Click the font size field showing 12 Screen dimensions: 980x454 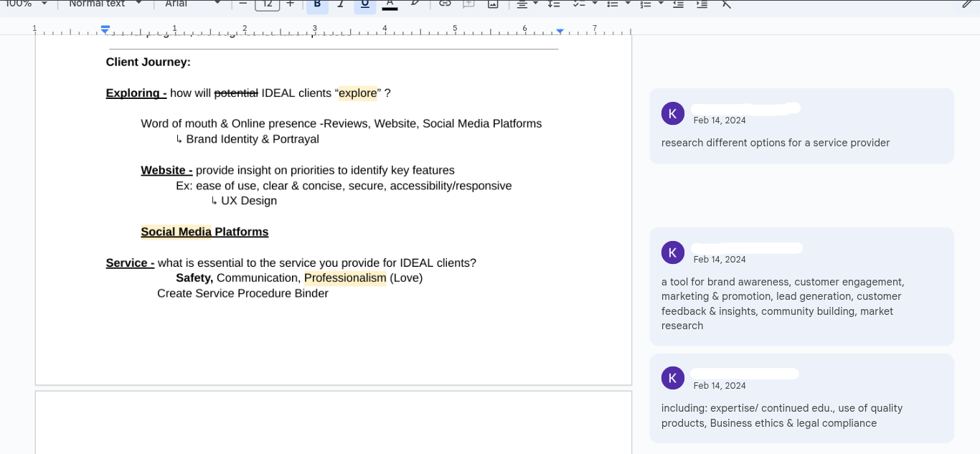[267, 4]
